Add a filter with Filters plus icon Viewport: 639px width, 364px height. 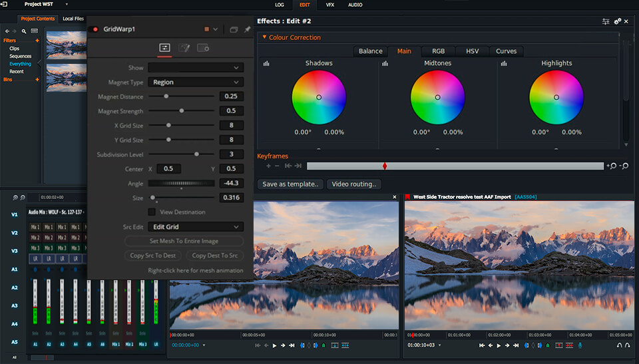37,41
